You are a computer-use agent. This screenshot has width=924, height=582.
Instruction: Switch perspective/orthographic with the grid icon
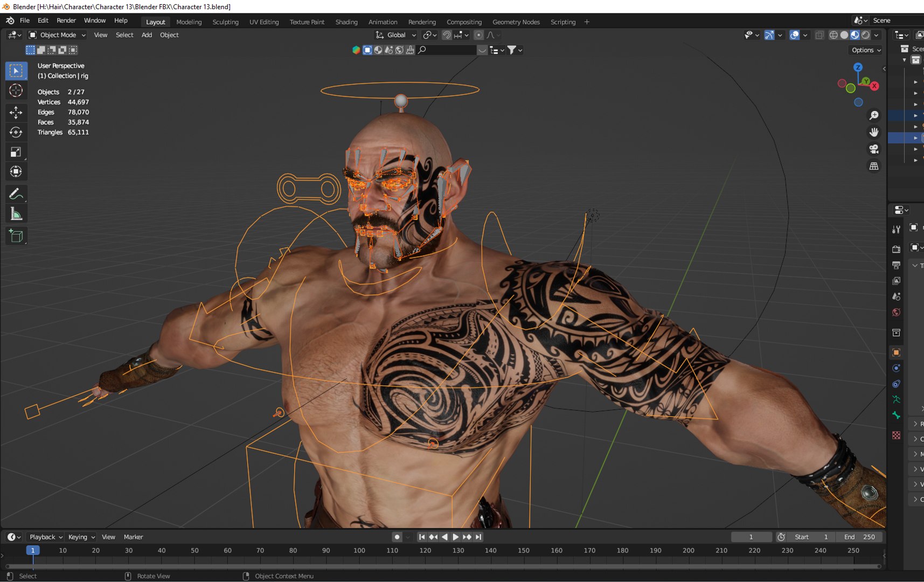pyautogui.click(x=874, y=166)
